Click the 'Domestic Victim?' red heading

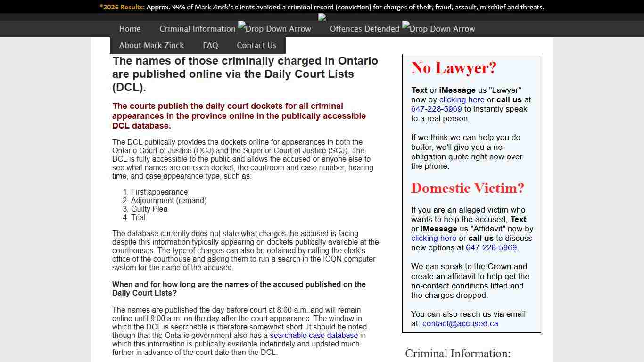pyautogui.click(x=467, y=188)
